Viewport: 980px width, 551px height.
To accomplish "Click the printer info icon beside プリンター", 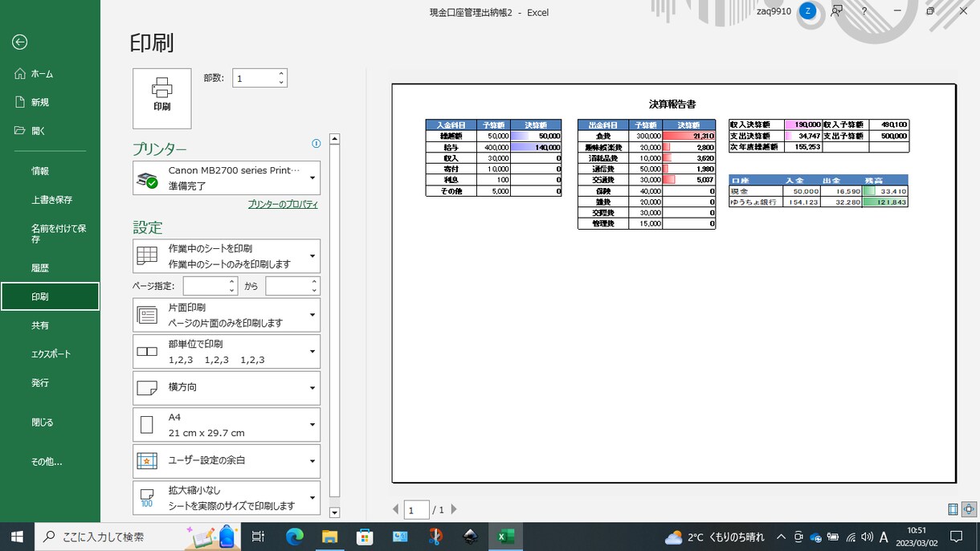I will pyautogui.click(x=316, y=144).
